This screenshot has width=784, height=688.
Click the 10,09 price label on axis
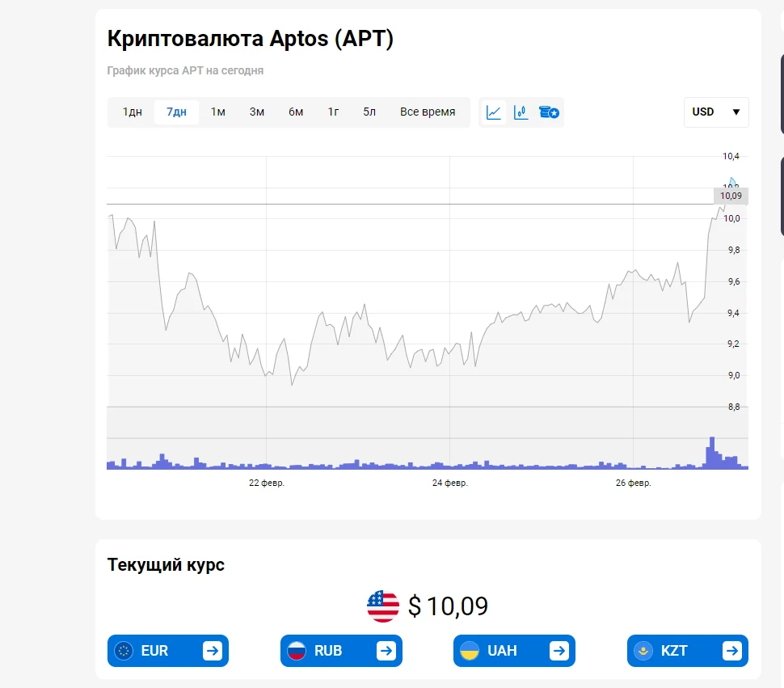coord(731,196)
